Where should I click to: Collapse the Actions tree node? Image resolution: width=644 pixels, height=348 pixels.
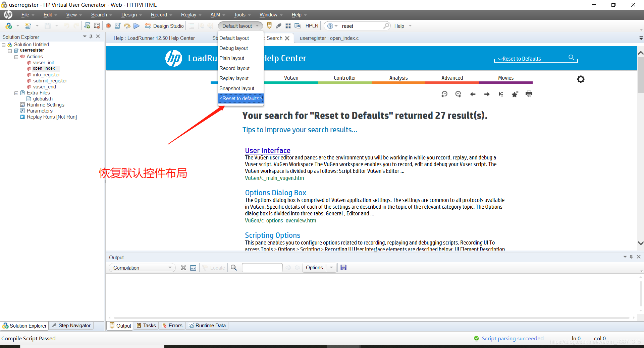tap(16, 57)
